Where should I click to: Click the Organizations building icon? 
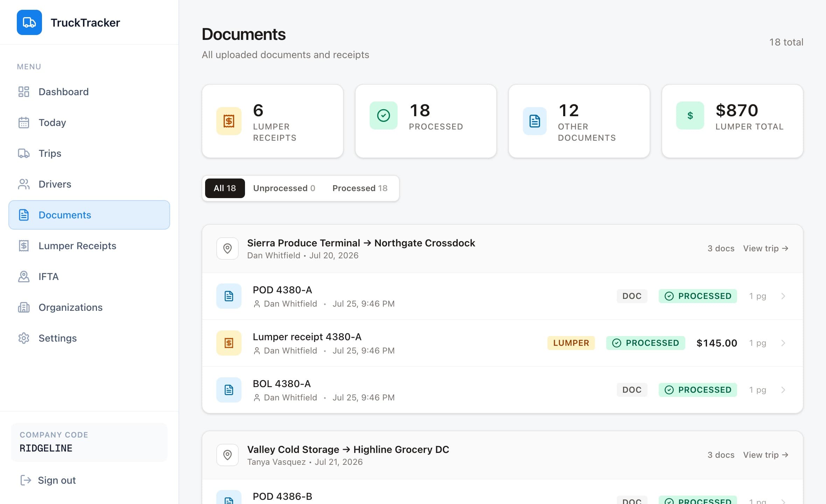click(23, 307)
